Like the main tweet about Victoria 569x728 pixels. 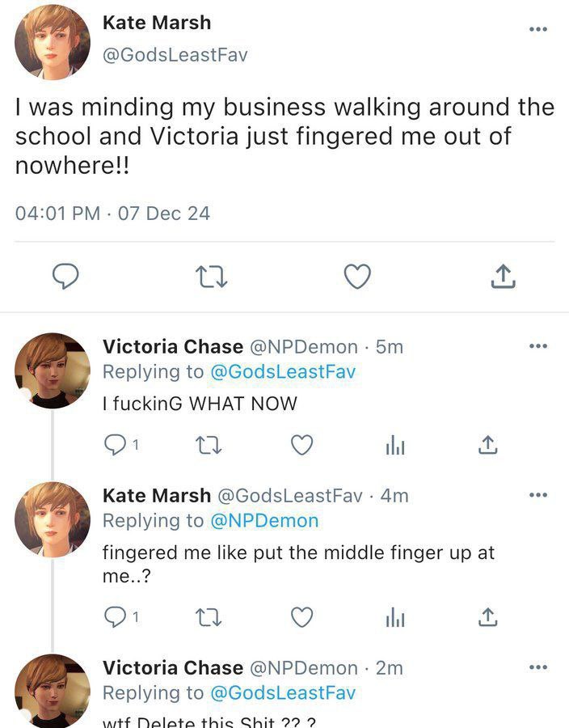[x=357, y=277]
